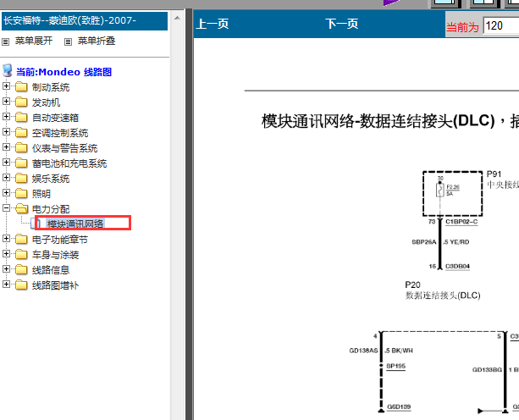
Task: Expand the 制动系统 folder node
Action: pos(6,86)
